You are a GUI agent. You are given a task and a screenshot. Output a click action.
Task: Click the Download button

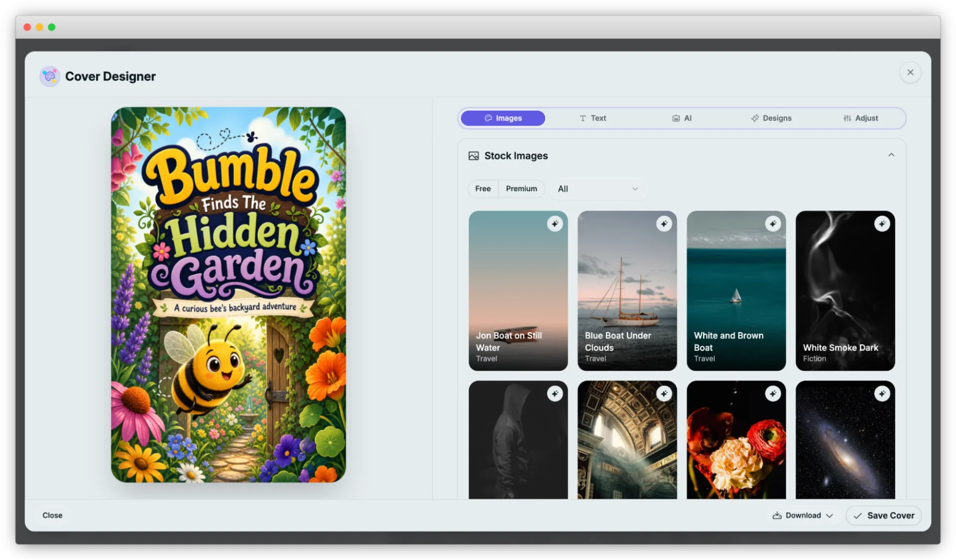coord(803,515)
